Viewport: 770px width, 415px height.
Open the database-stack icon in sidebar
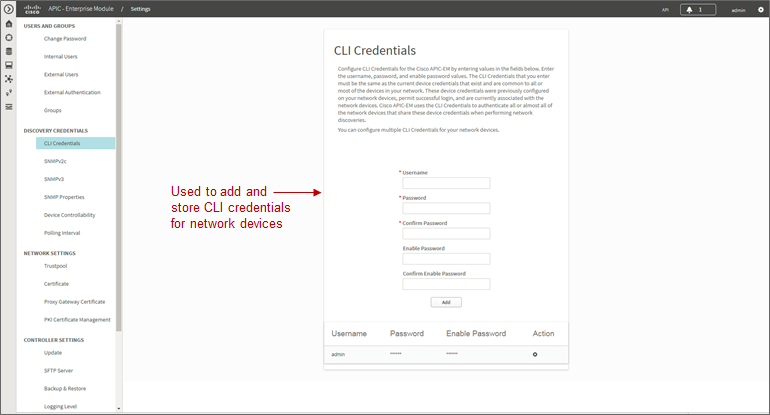pos(8,51)
